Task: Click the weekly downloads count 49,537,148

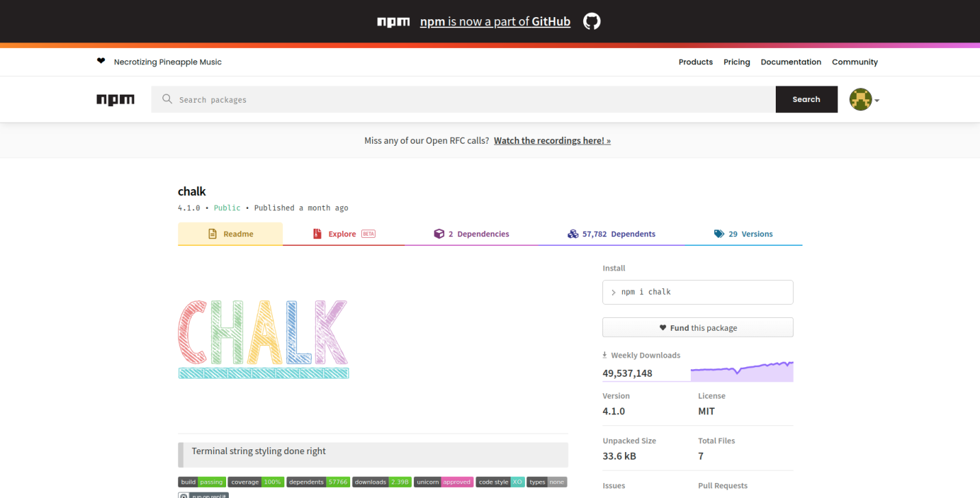Action: tap(627, 373)
